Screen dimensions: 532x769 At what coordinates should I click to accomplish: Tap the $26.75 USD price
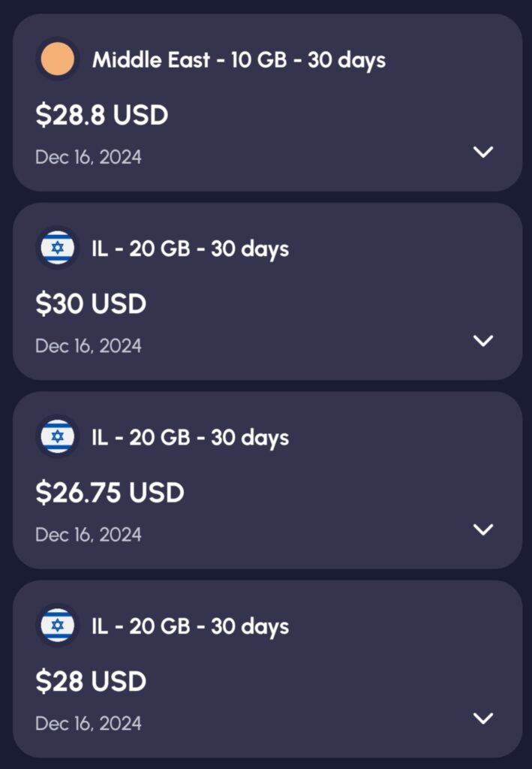[110, 493]
